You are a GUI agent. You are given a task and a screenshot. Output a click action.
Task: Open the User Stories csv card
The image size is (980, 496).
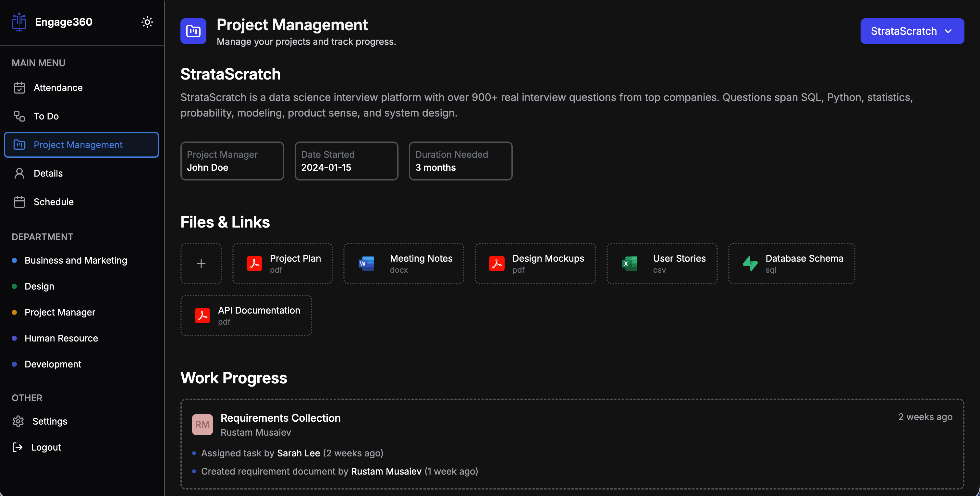click(662, 263)
